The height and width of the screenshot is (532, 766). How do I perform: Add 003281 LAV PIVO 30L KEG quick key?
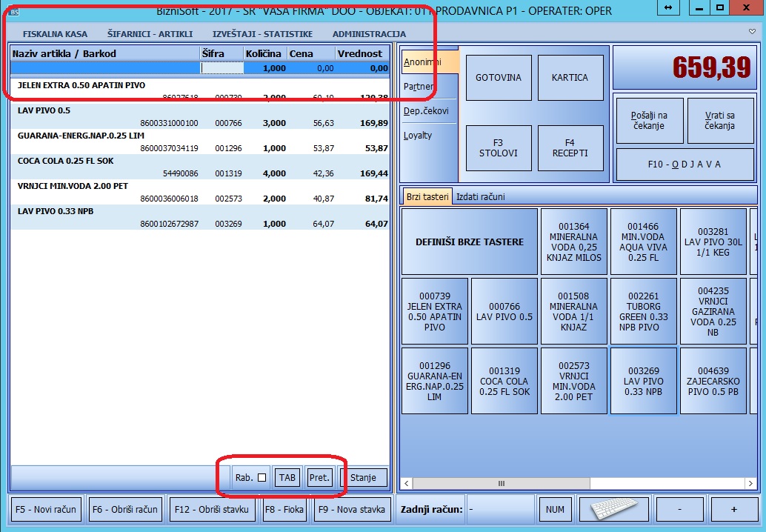point(713,242)
